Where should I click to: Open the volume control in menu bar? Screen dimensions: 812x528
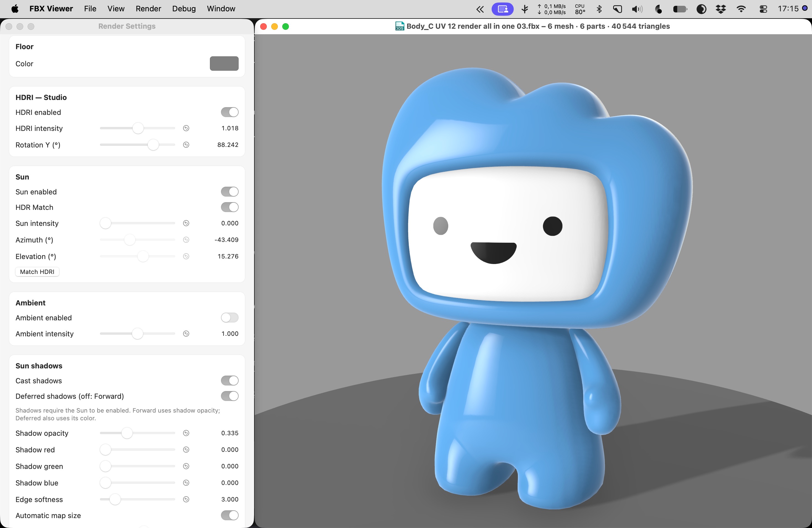(637, 9)
